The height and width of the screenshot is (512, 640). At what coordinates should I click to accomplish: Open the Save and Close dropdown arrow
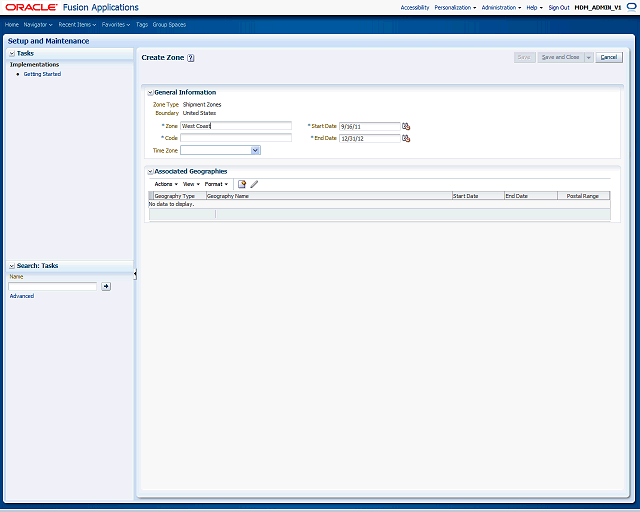pyautogui.click(x=589, y=58)
